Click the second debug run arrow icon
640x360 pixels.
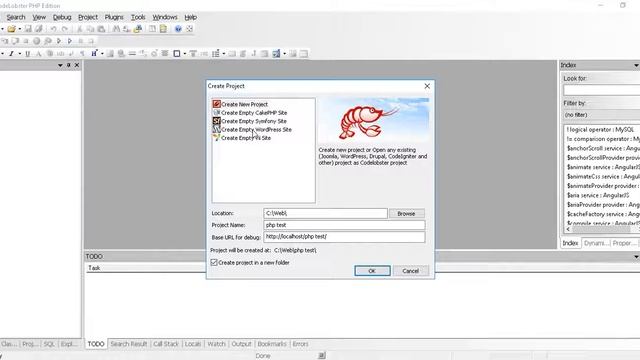(70, 41)
